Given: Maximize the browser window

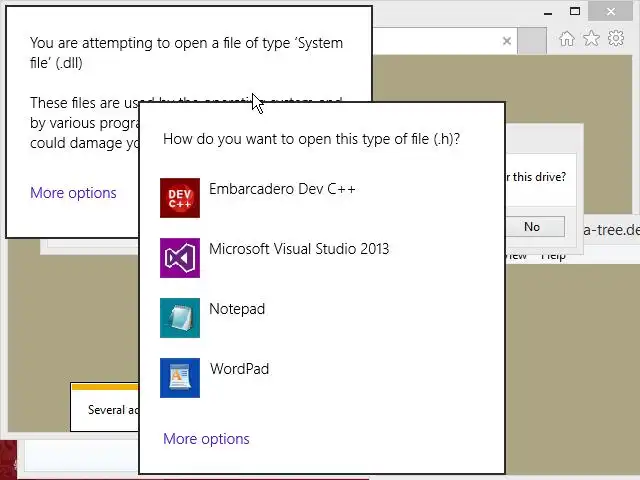Looking at the screenshot, I should [575, 12].
